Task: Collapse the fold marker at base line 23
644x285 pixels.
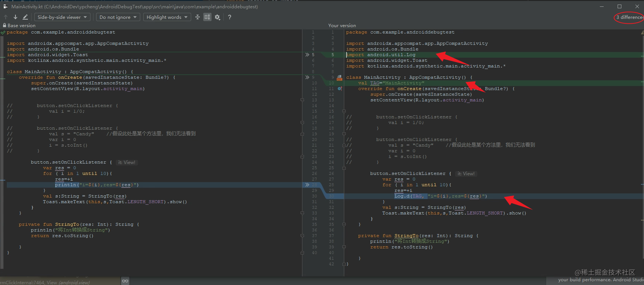Action: [x=302, y=156]
